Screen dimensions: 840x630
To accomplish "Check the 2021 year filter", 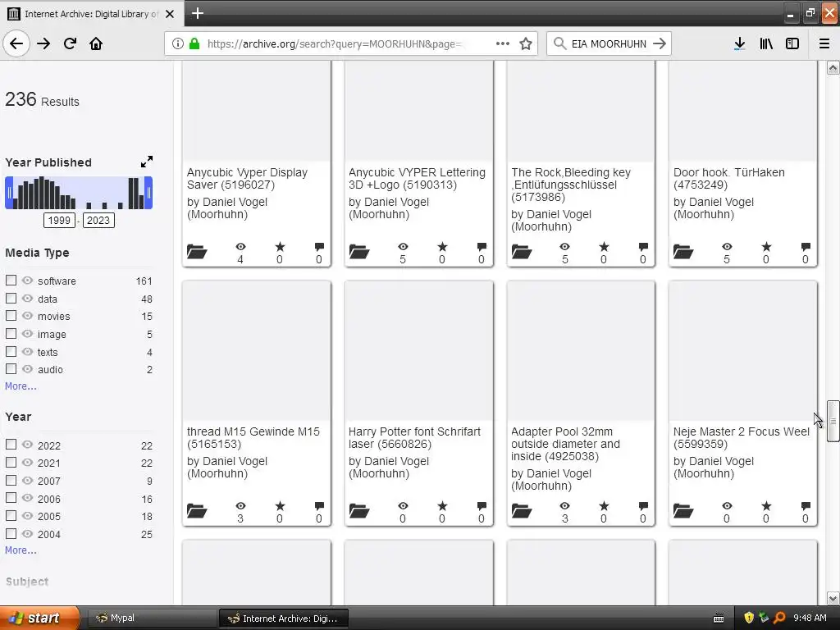I will point(11,463).
